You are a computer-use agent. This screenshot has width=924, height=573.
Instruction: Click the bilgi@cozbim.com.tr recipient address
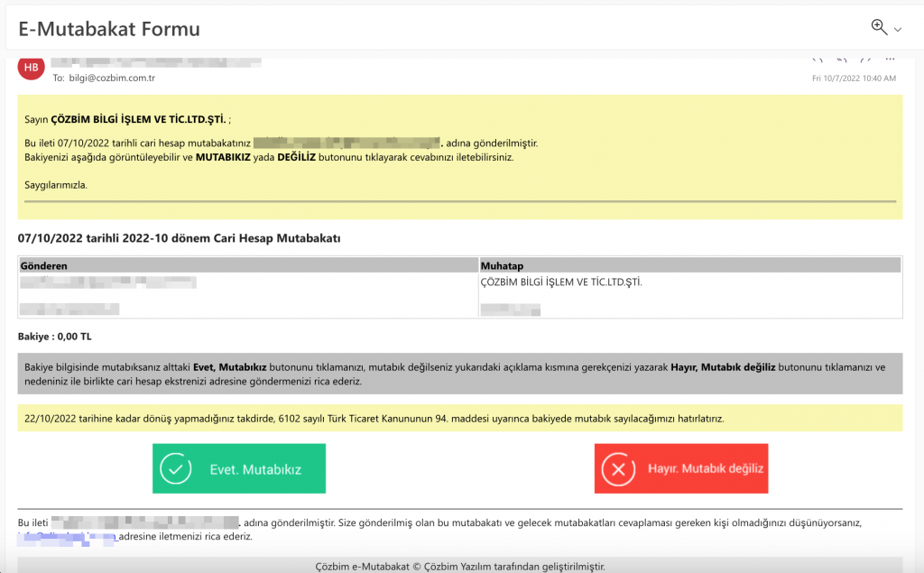[112, 79]
